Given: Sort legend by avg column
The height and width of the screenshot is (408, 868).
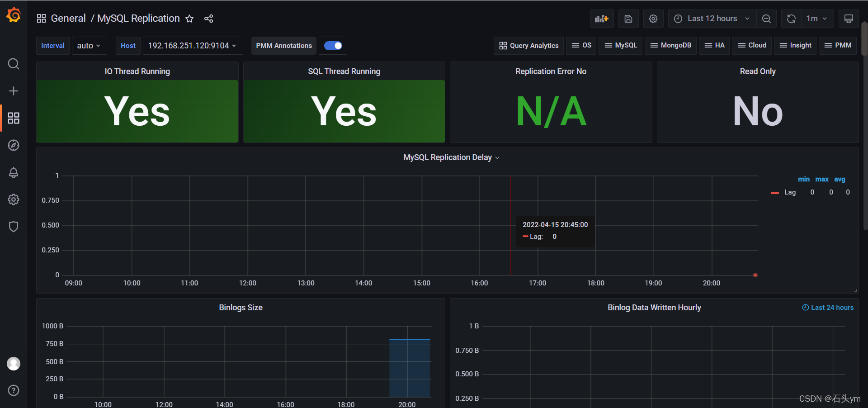Looking at the screenshot, I should (x=840, y=180).
